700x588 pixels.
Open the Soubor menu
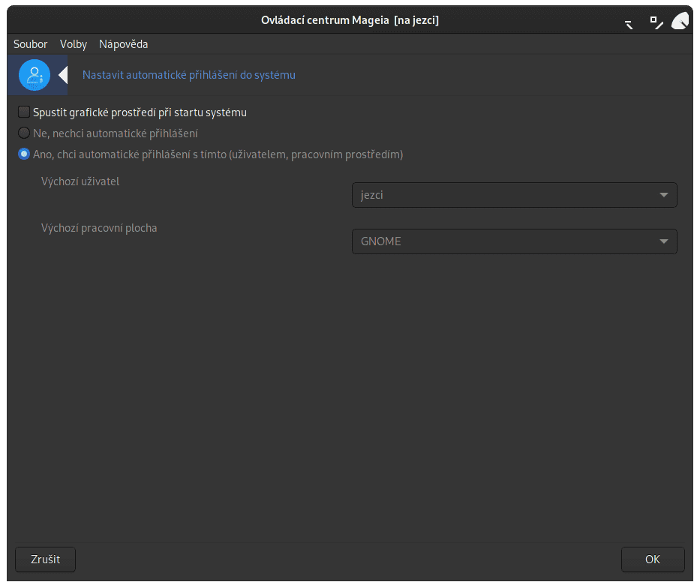[30, 43]
